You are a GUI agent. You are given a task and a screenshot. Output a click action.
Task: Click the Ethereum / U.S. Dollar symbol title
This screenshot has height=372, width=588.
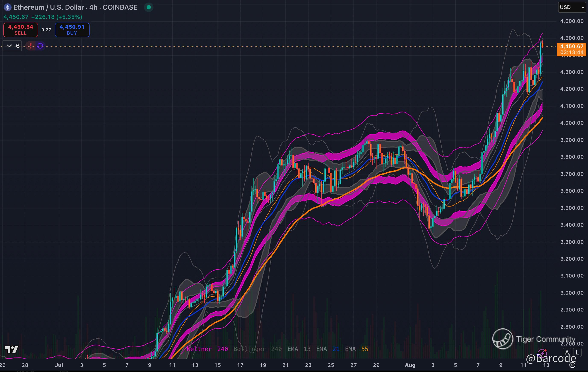[49, 7]
